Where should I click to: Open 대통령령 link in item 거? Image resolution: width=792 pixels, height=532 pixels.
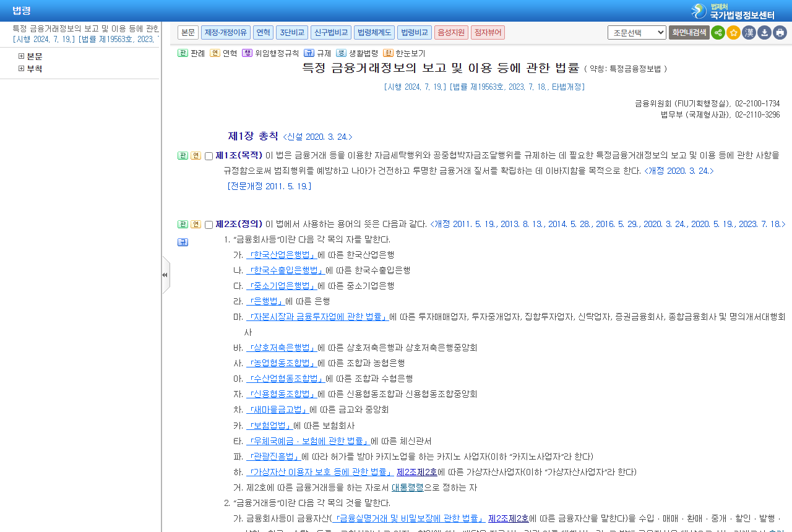(408, 487)
